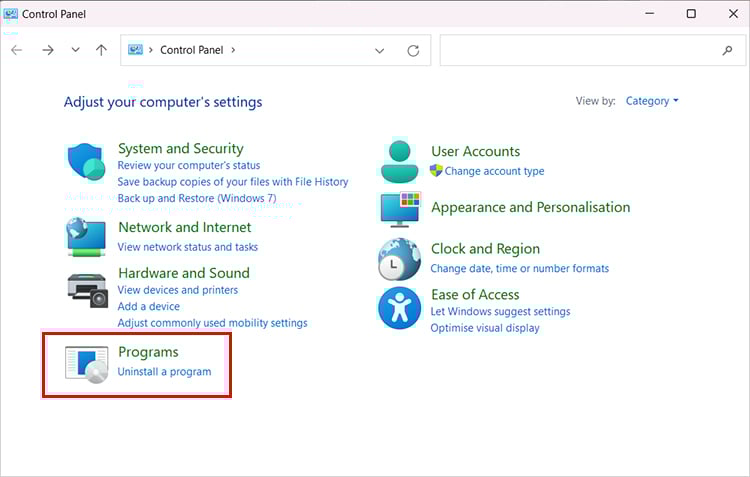
Task: Open Network and Internet category
Action: (185, 227)
